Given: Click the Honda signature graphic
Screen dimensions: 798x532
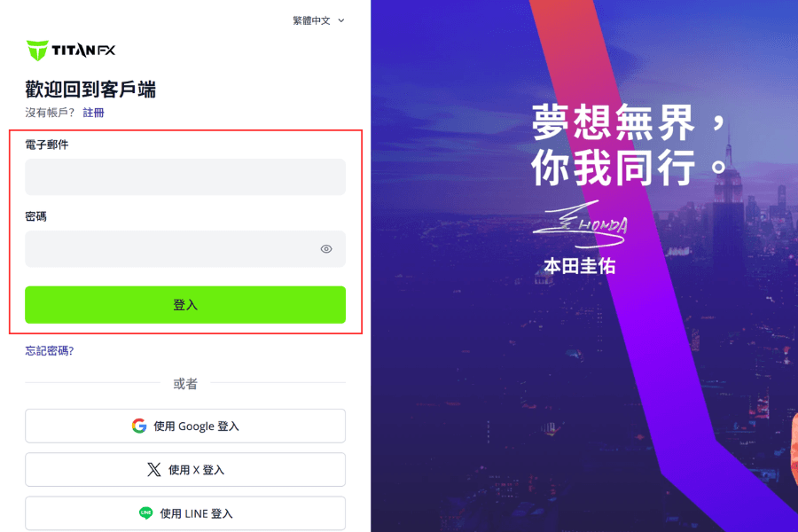Looking at the screenshot, I should click(x=581, y=226).
